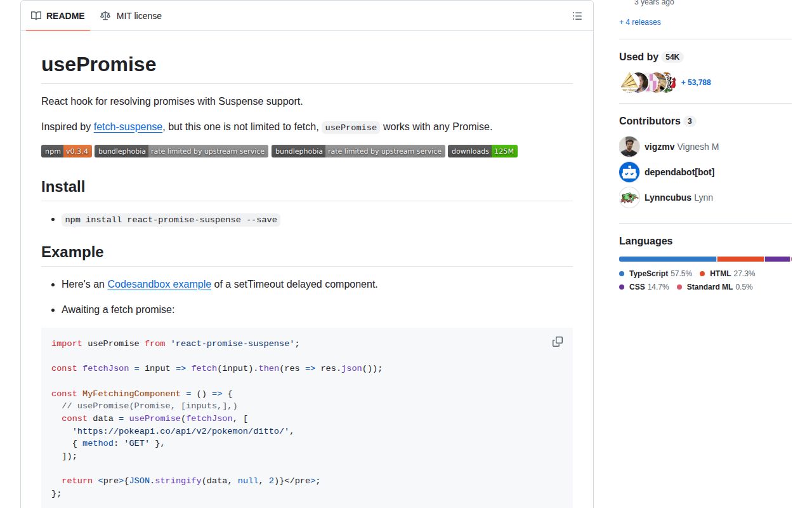The height and width of the screenshot is (508, 812).
Task: Click the inline usePromise code text
Action: click(x=351, y=127)
